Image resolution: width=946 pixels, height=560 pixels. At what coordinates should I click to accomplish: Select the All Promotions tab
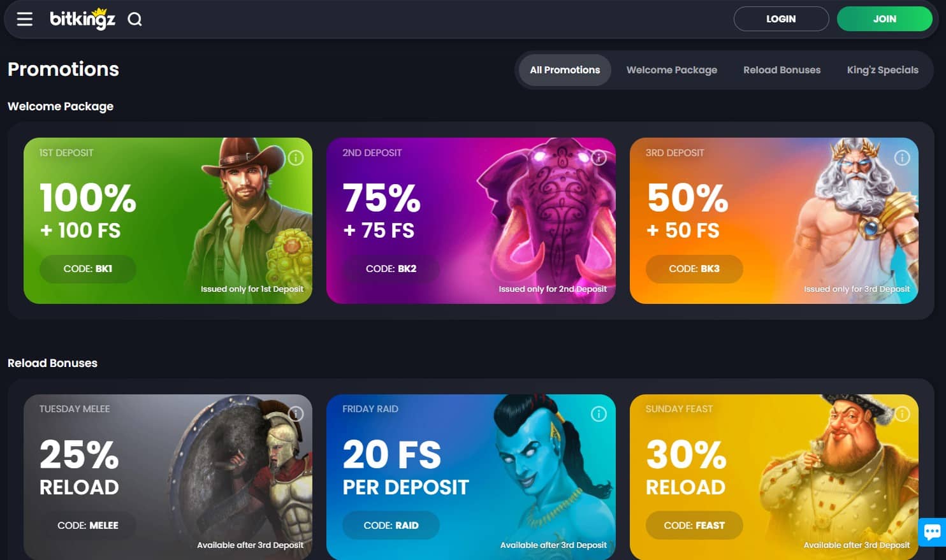pyautogui.click(x=565, y=70)
